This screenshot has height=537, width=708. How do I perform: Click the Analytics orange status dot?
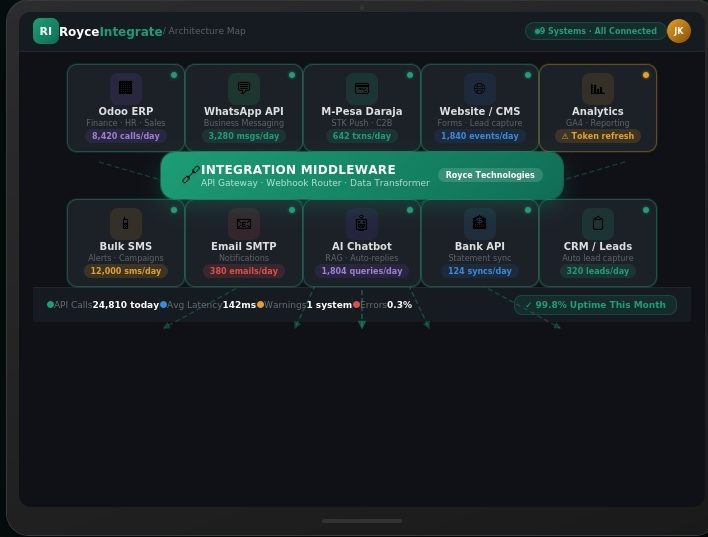(645, 75)
